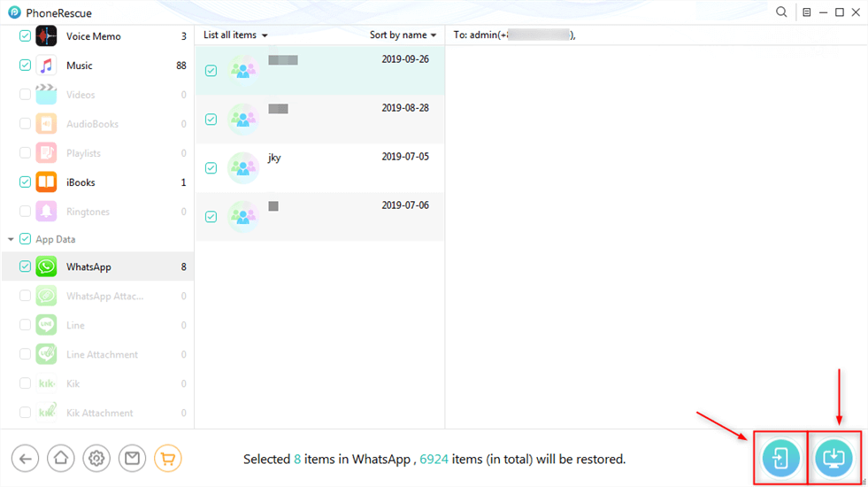Click the Playlists label
The width and height of the screenshot is (868, 487).
(83, 153)
